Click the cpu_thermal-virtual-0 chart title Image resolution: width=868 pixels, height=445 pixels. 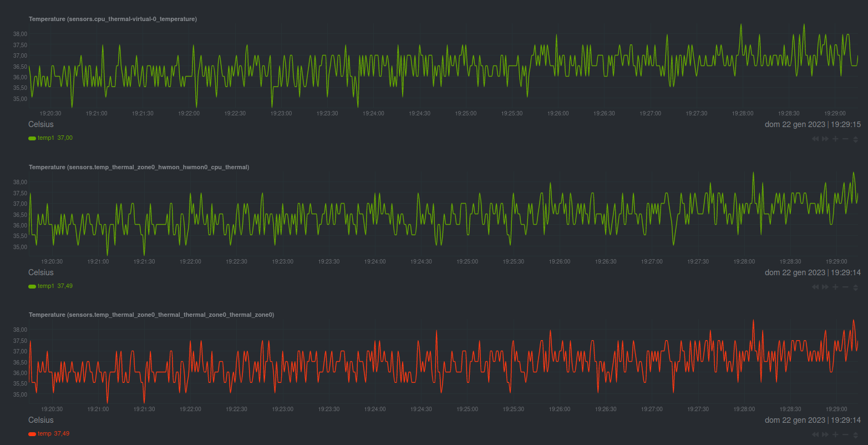point(113,19)
